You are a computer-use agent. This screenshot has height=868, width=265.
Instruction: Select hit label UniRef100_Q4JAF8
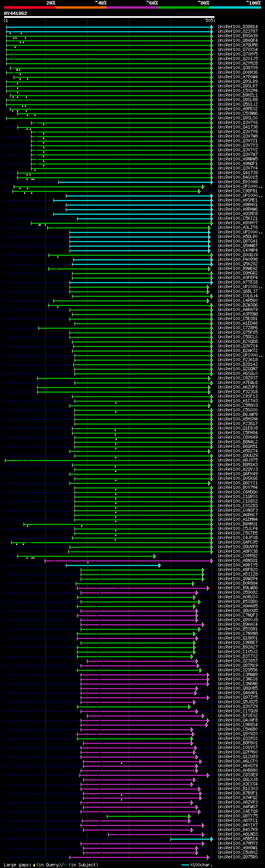pyautogui.click(x=238, y=720)
